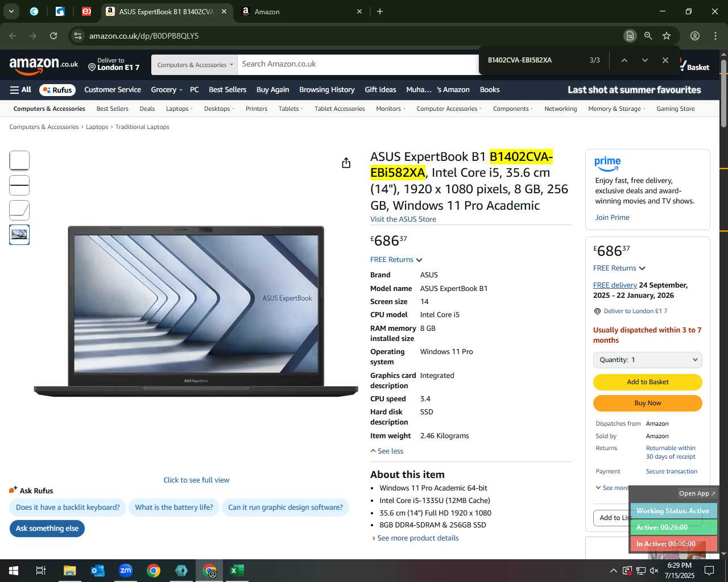The image size is (728, 582).
Task: Open Gift Ideas nav item
Action: 380,90
